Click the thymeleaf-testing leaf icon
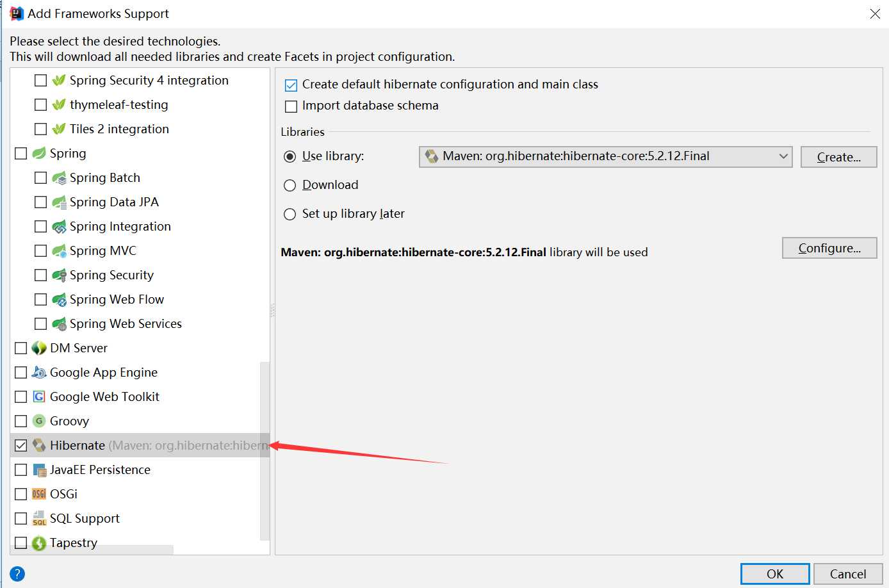Viewport: 889px width, 588px height. (x=59, y=105)
